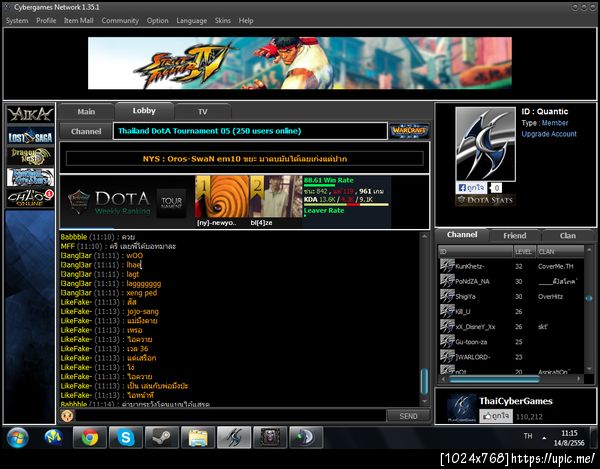Click the NYS announcement marquee text
Image resolution: width=600 pixels, height=469 pixels.
245,159
